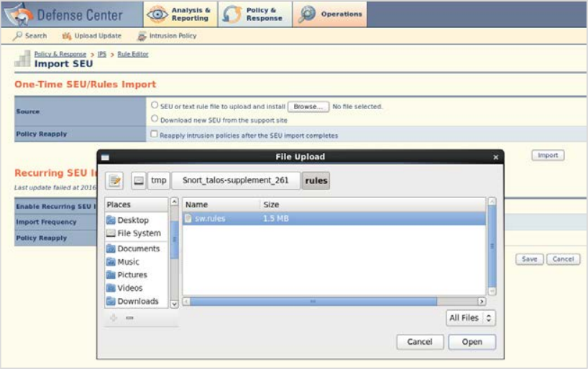Click the Import button
This screenshot has height=369, width=588.
tap(548, 155)
